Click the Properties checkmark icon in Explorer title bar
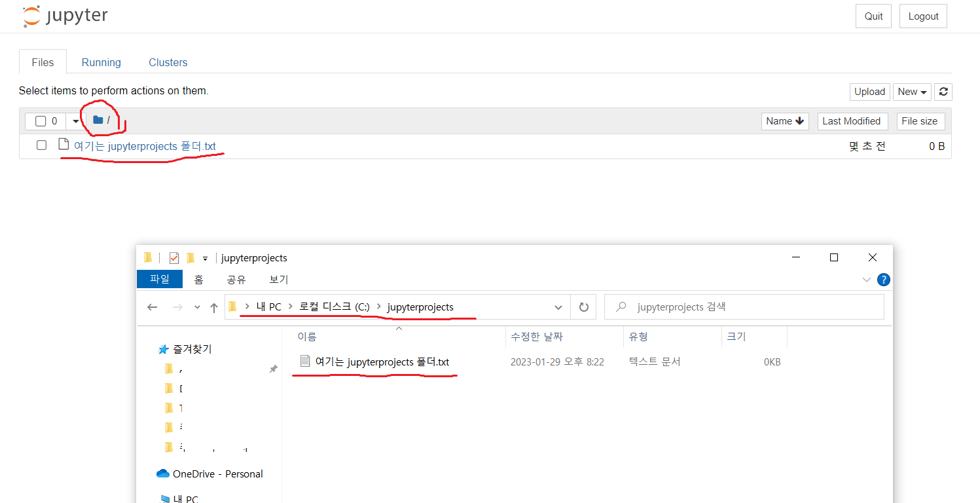Viewport: 980px width, 503px height. pyautogui.click(x=174, y=258)
